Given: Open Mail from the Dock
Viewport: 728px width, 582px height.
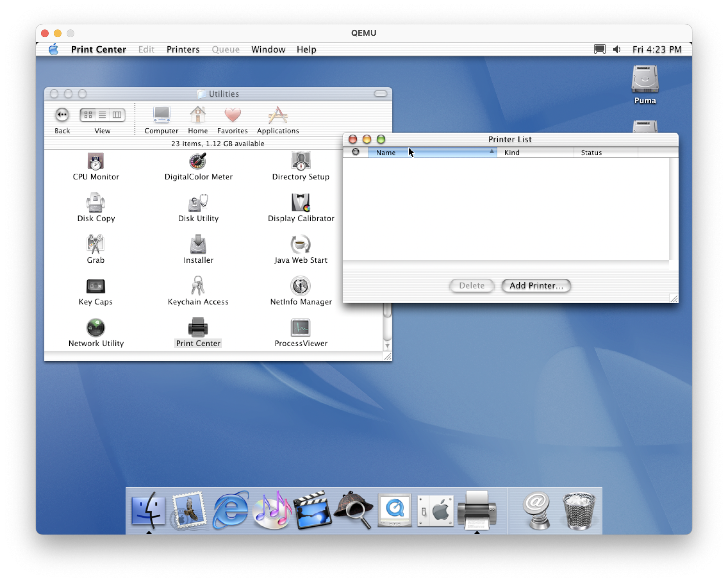Looking at the screenshot, I should [x=189, y=510].
